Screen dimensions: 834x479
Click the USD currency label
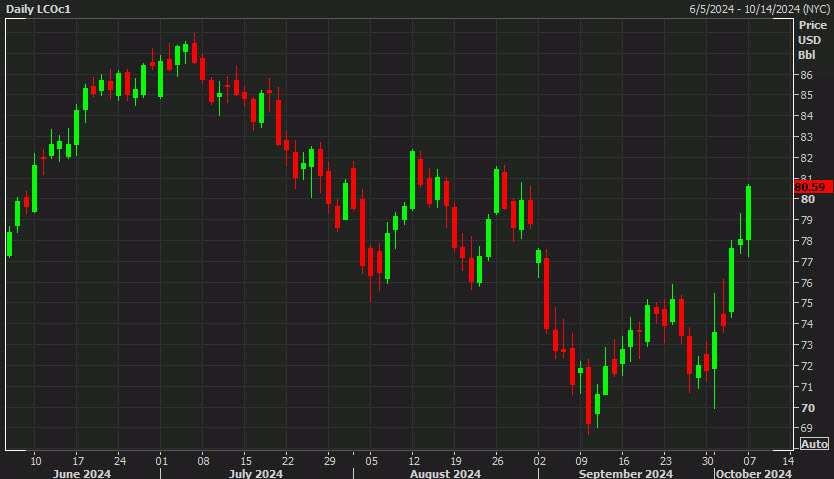pos(810,40)
